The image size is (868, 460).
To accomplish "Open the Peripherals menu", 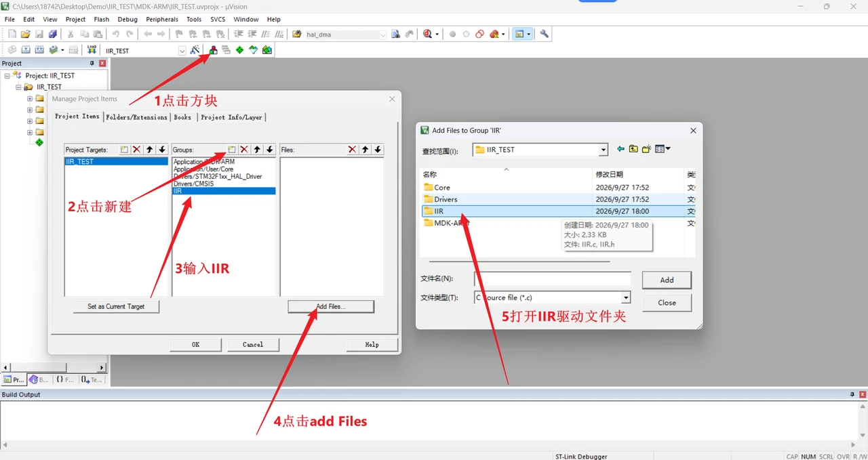I will [x=162, y=20].
